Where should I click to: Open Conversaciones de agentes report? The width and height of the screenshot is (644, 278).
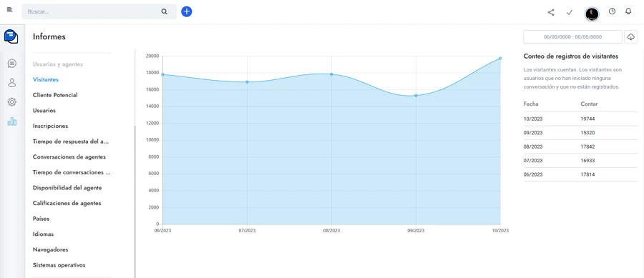[x=69, y=157]
